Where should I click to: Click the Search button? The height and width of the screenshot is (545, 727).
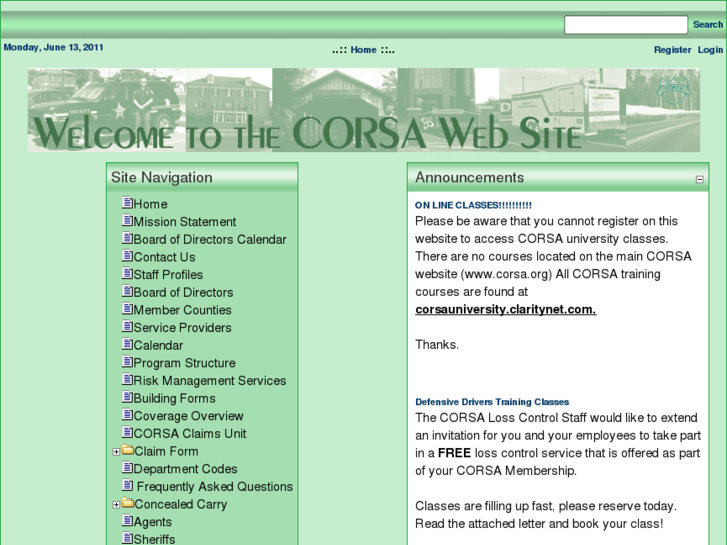(708, 24)
